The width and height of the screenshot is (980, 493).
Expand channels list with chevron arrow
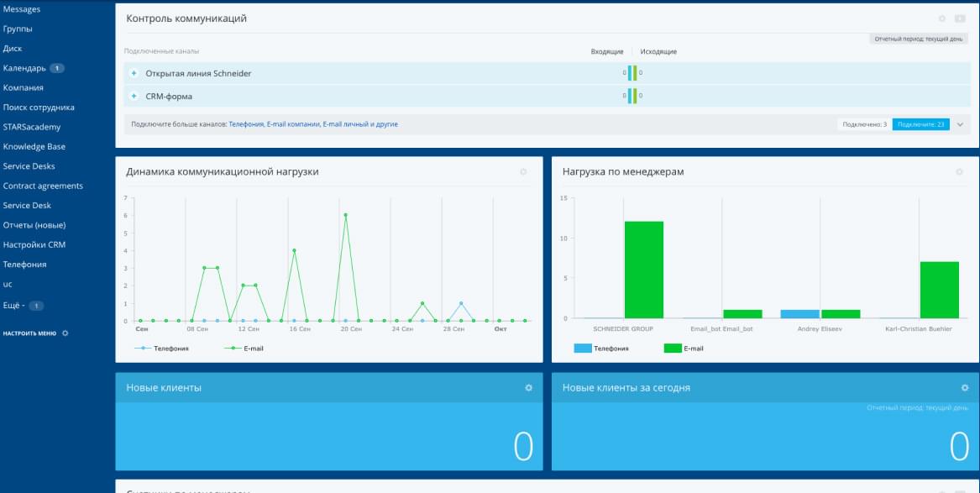click(x=960, y=124)
